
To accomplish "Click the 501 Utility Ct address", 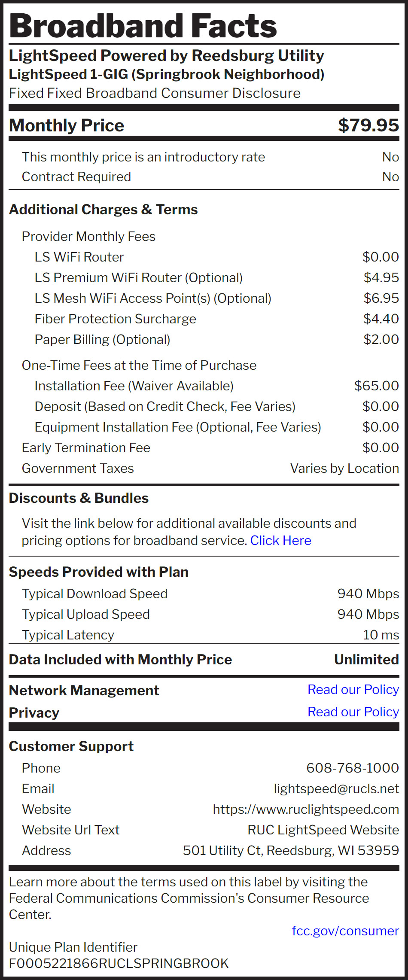I will pos(291,850).
